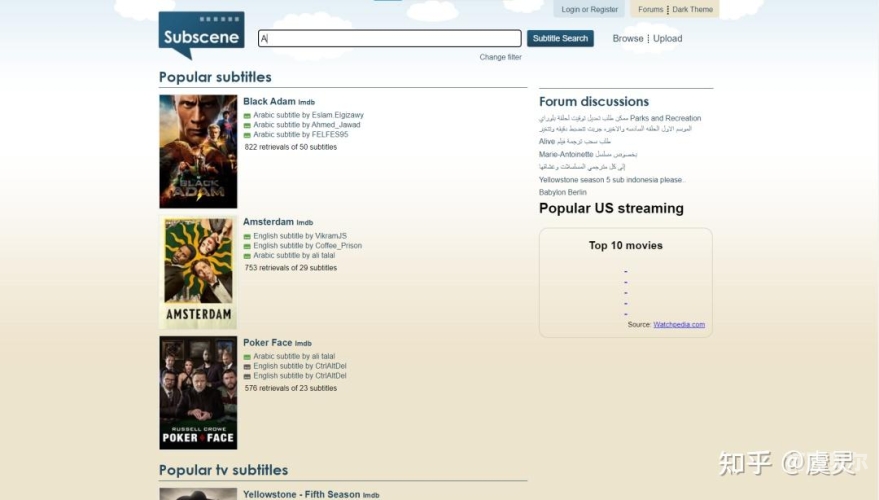This screenshot has height=500, width=879.
Task: Open the Black Adam title link
Action: point(269,101)
